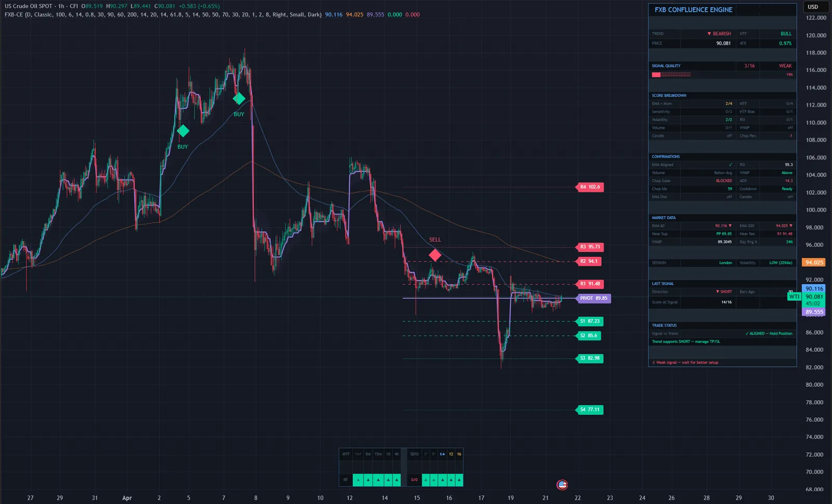Viewport: 832px width, 504px height.
Task: Select the first BUY diamond signal marker
Action: (183, 131)
